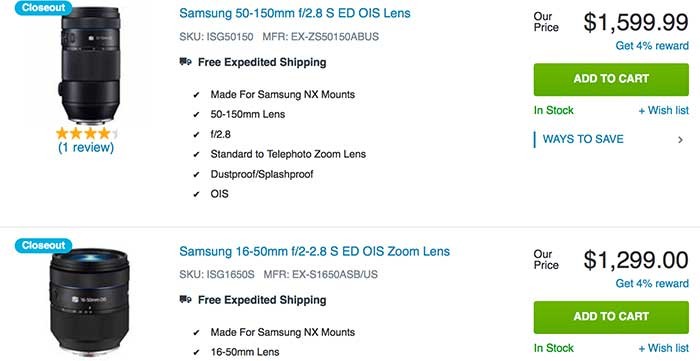Open Samsung 50-150mm f/2.8 S ED OIS Lens

coord(295,13)
